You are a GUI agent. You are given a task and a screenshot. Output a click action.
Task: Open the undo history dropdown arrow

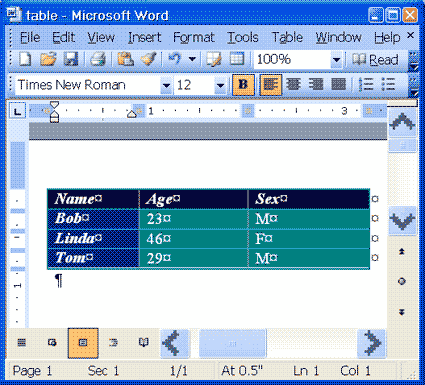click(x=192, y=59)
